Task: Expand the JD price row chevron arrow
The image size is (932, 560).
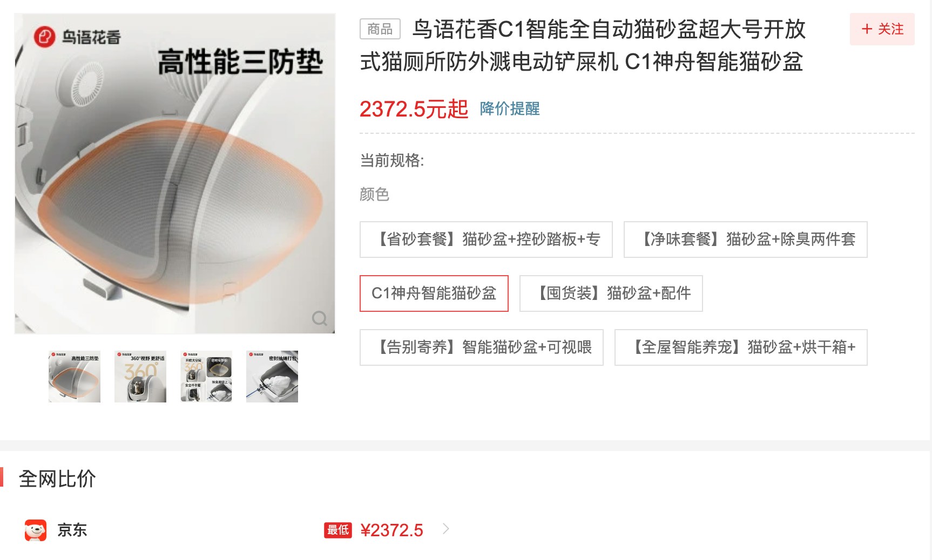Action: 446,529
